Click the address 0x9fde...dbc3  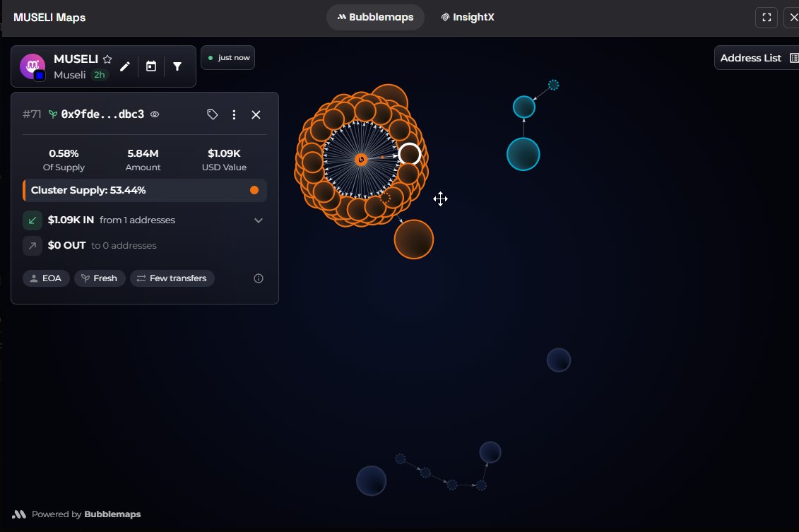102,114
